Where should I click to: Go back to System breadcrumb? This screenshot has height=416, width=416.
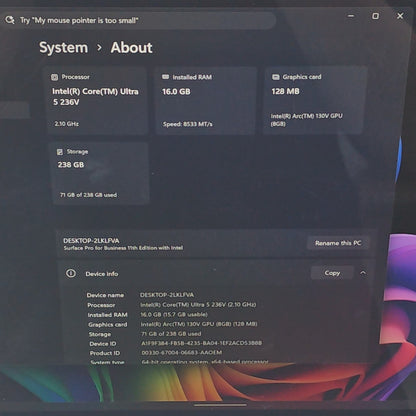(x=63, y=47)
